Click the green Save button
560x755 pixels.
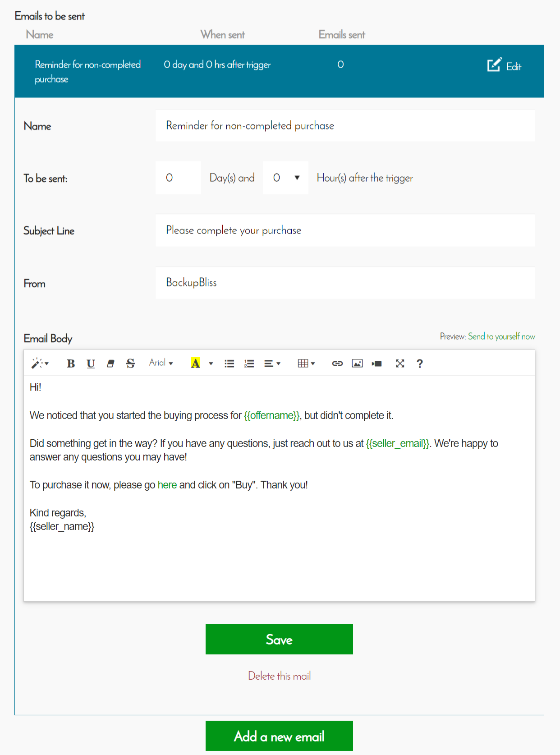pyautogui.click(x=279, y=639)
